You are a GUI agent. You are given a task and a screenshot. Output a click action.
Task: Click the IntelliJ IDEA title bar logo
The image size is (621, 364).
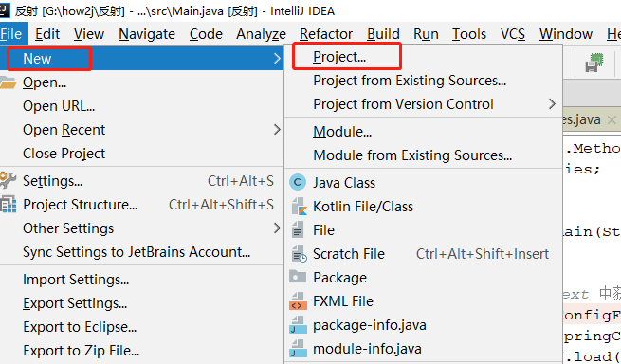(x=4, y=9)
